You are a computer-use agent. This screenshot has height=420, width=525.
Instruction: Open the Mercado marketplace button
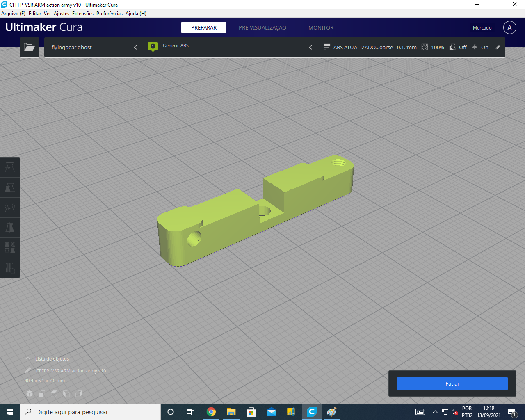pos(482,27)
